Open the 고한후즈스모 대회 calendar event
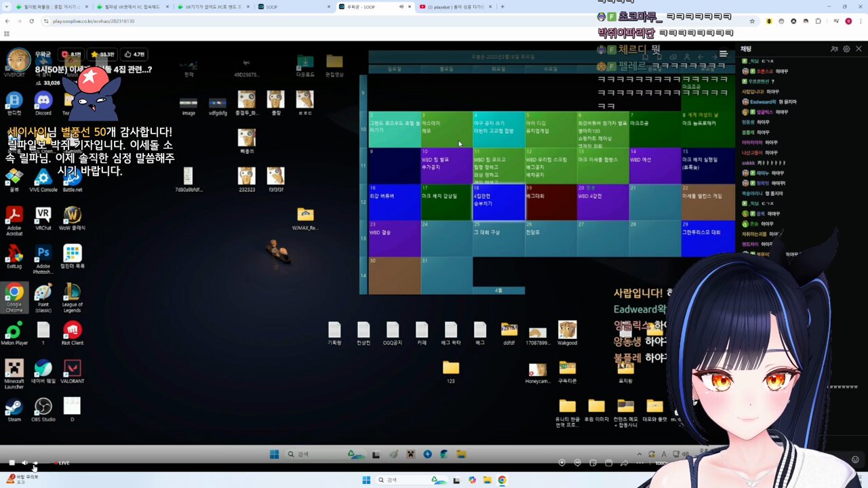 point(708,239)
